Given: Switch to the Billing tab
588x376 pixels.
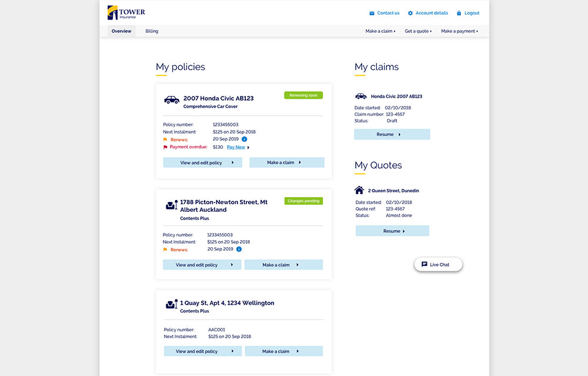Looking at the screenshot, I should coord(152,31).
